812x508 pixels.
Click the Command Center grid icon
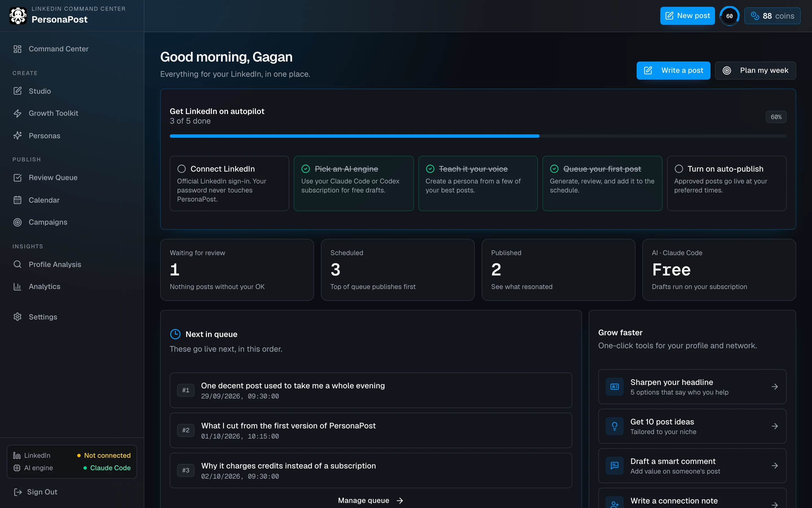tap(17, 49)
